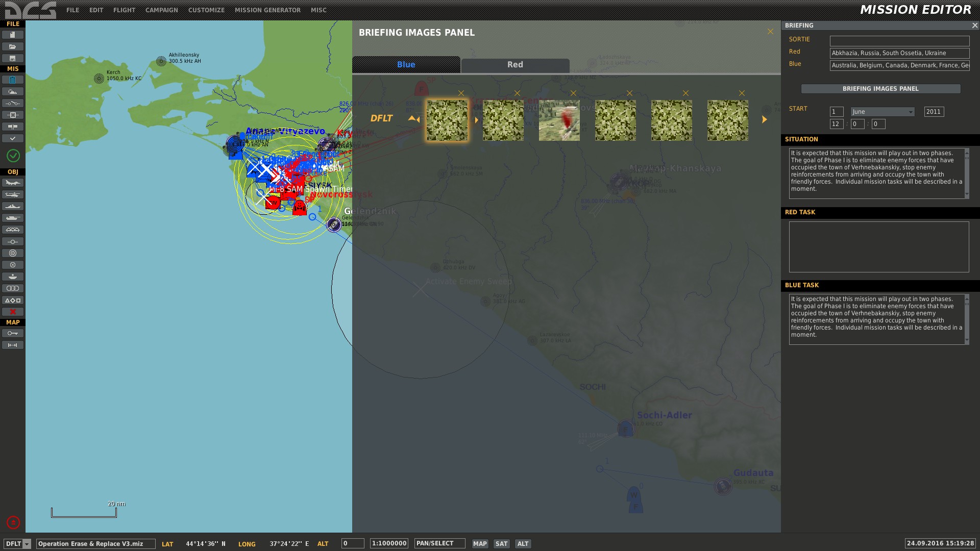
Task: Open the EDIT menu
Action: (96, 10)
